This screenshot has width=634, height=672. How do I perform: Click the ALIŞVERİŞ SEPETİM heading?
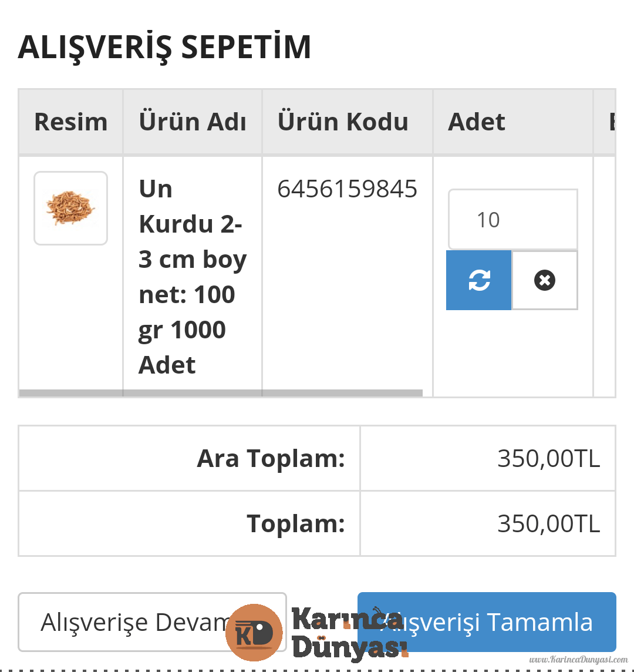(164, 47)
